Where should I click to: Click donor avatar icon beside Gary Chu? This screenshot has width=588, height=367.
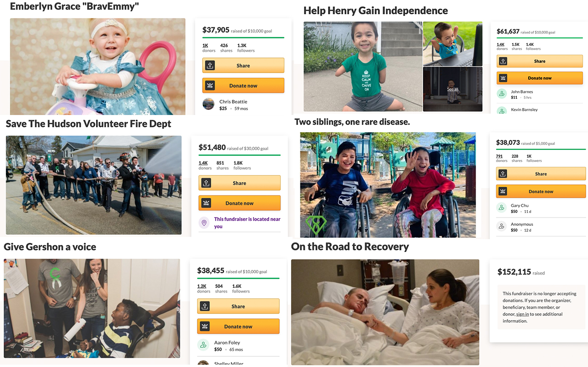(501, 208)
